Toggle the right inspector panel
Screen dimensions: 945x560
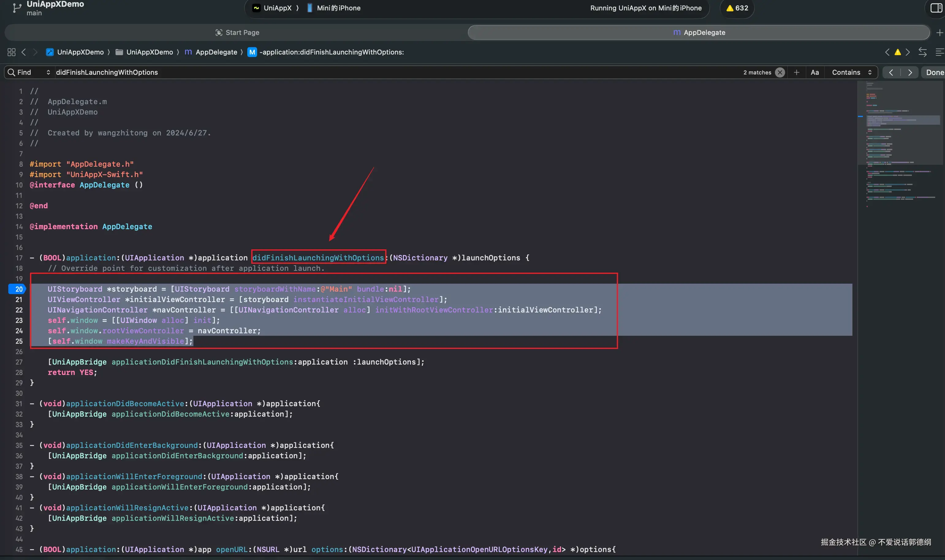pyautogui.click(x=936, y=8)
